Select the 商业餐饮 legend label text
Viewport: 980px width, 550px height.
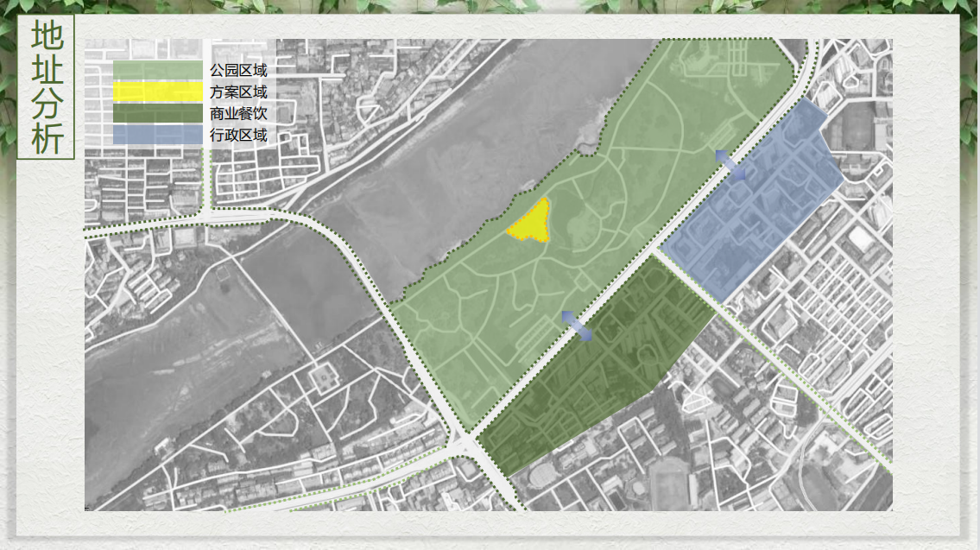point(238,113)
